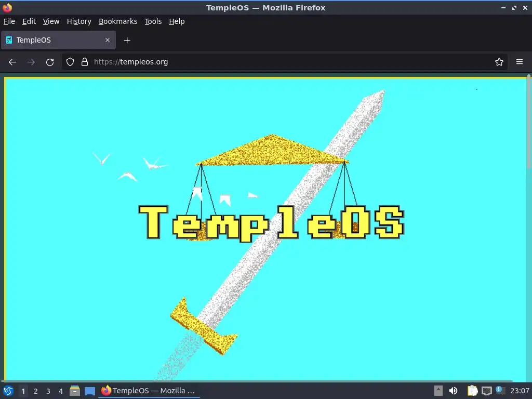This screenshot has width=532, height=399.
Task: Click the forward navigation arrow
Action: pyautogui.click(x=31, y=62)
